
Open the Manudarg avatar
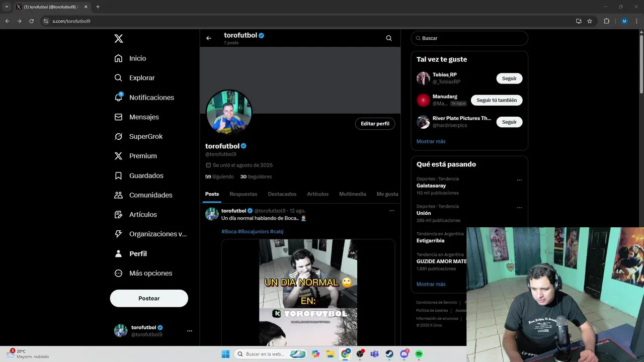(423, 100)
